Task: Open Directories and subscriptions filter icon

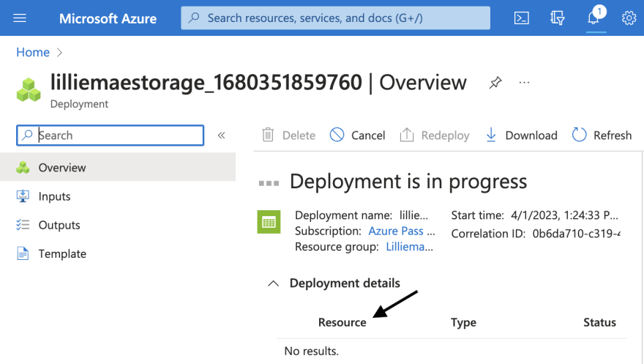Action: 557,18
